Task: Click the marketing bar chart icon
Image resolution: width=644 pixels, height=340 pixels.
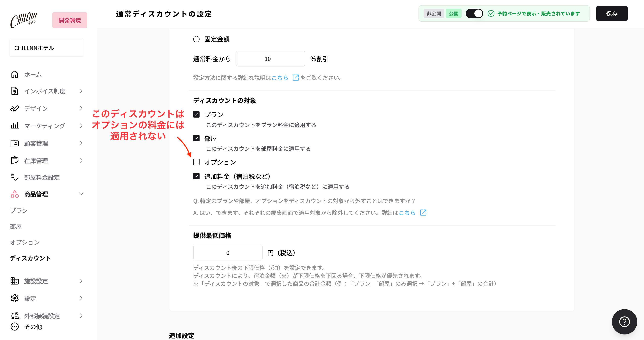Action: pyautogui.click(x=14, y=125)
